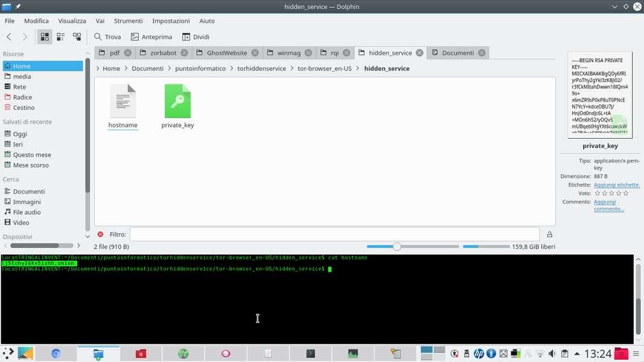The image size is (644, 362).
Task: Expand chevron before tor-browser_en-US breadcrumb
Action: point(292,69)
